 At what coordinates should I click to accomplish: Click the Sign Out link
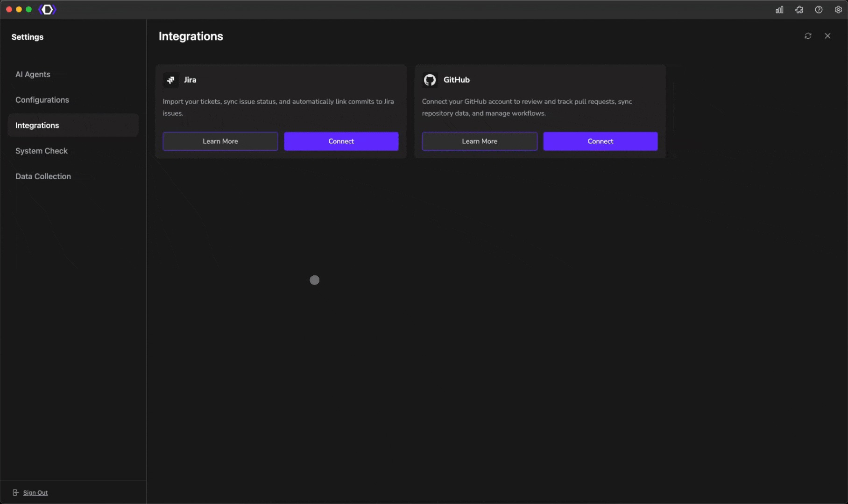pos(35,492)
